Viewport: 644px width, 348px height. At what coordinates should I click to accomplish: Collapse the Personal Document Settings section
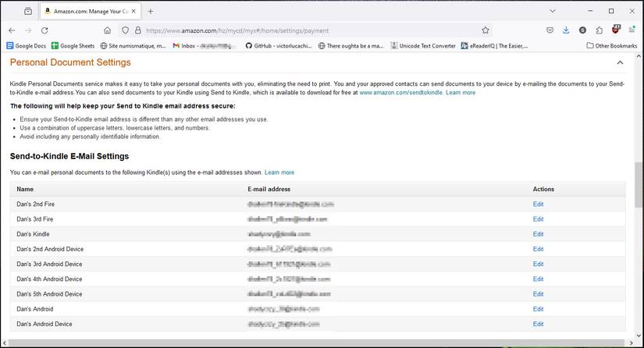pos(620,62)
